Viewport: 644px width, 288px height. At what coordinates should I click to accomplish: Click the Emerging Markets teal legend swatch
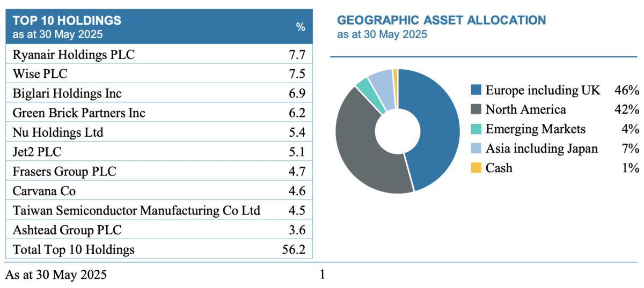tap(476, 129)
